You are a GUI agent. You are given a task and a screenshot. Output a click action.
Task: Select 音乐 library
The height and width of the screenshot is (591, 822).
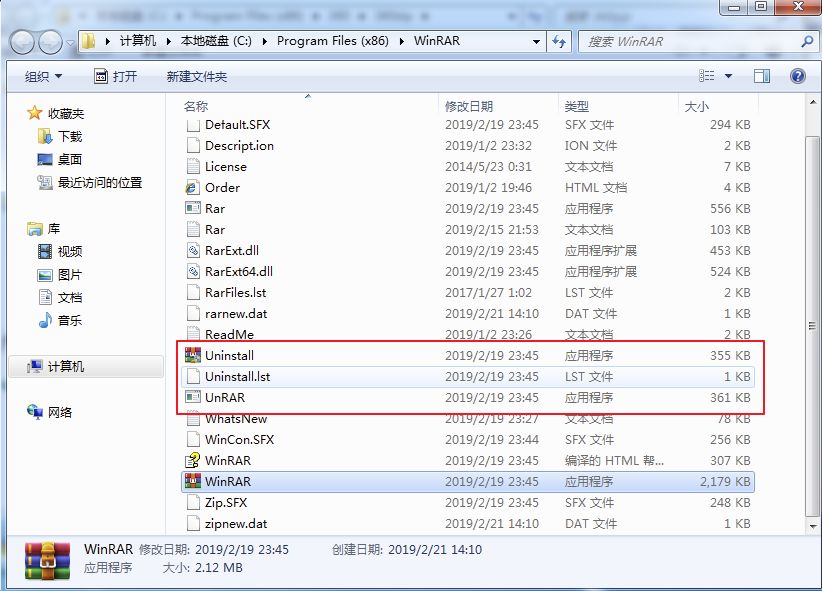tap(59, 320)
